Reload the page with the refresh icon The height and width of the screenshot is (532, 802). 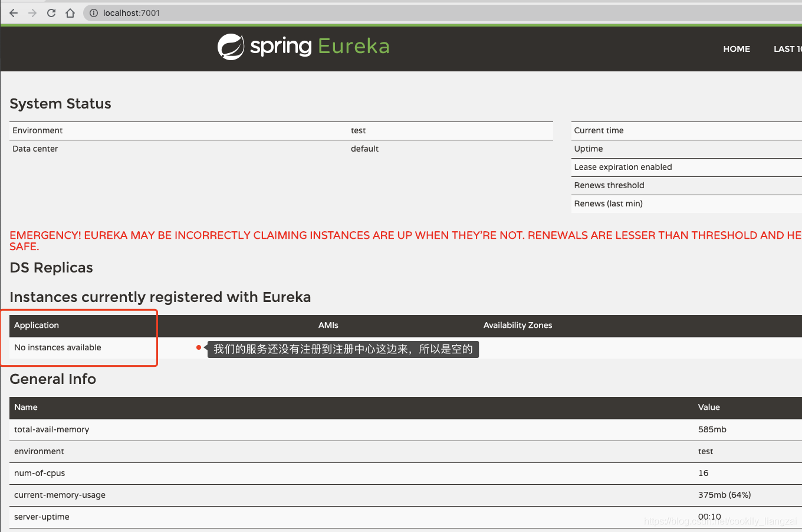51,13
